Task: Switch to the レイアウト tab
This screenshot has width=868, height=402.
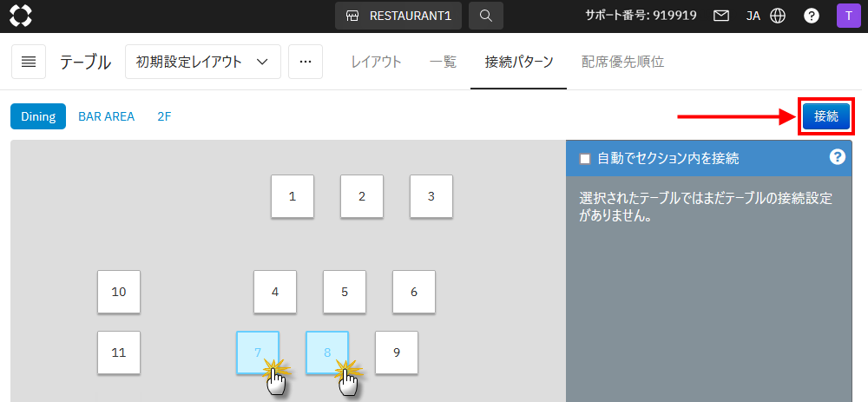Action: (x=376, y=62)
